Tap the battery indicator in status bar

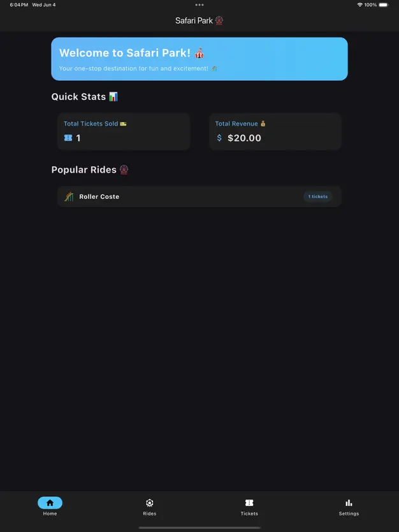pyautogui.click(x=383, y=4)
